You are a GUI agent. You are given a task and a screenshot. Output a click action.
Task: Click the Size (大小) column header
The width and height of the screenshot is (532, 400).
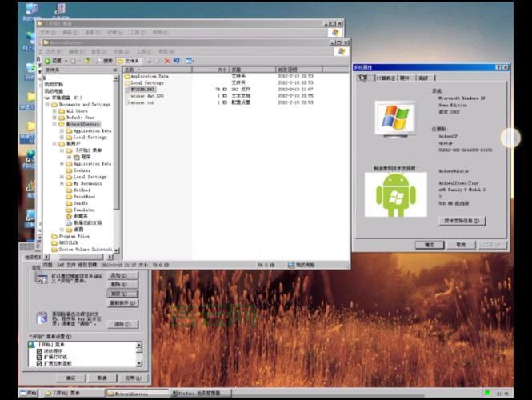[x=210, y=70]
